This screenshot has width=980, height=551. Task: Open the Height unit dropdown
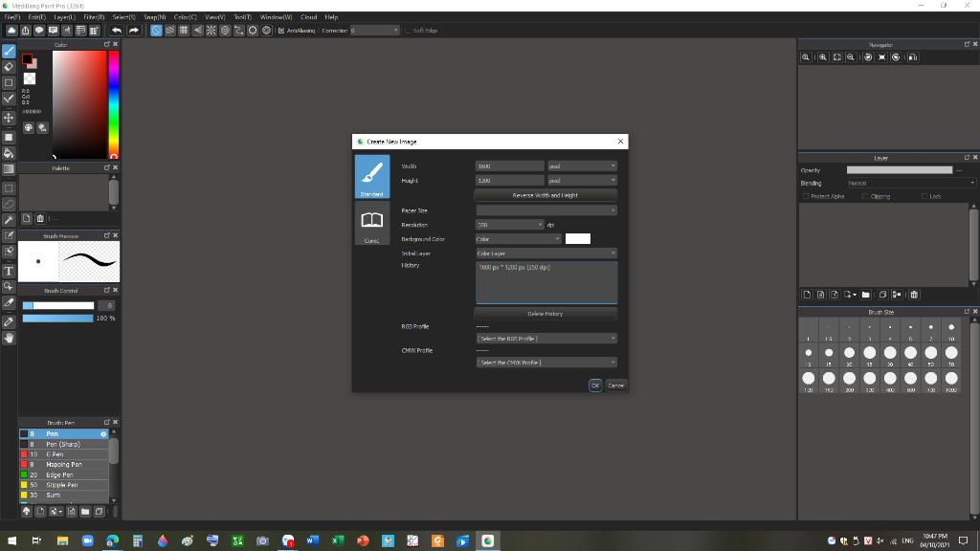coord(582,181)
